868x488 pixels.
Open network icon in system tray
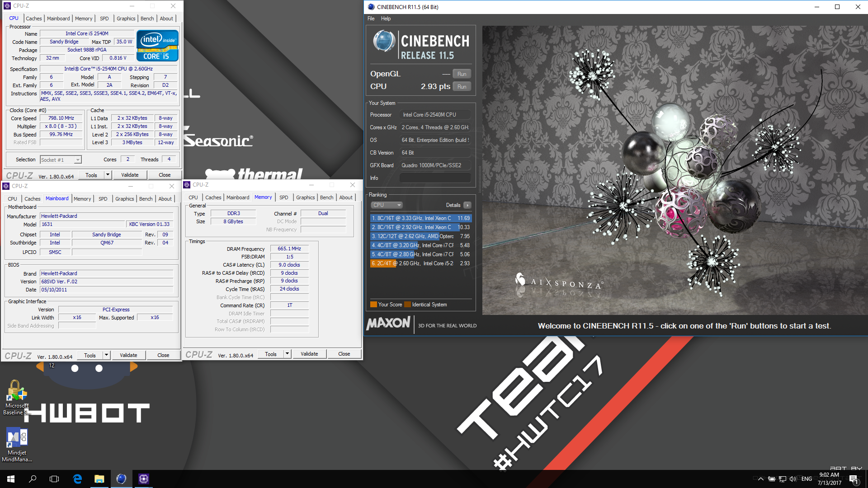pos(783,479)
